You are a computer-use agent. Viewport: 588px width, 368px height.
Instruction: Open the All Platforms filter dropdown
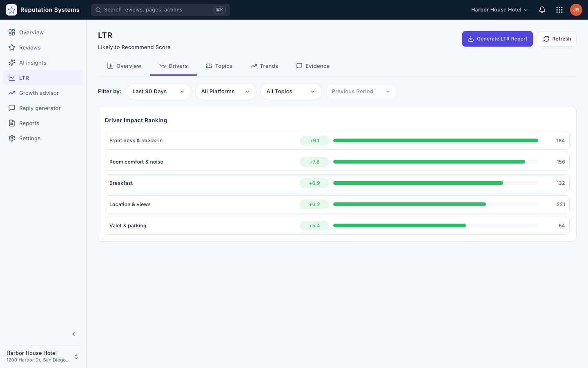(x=226, y=92)
